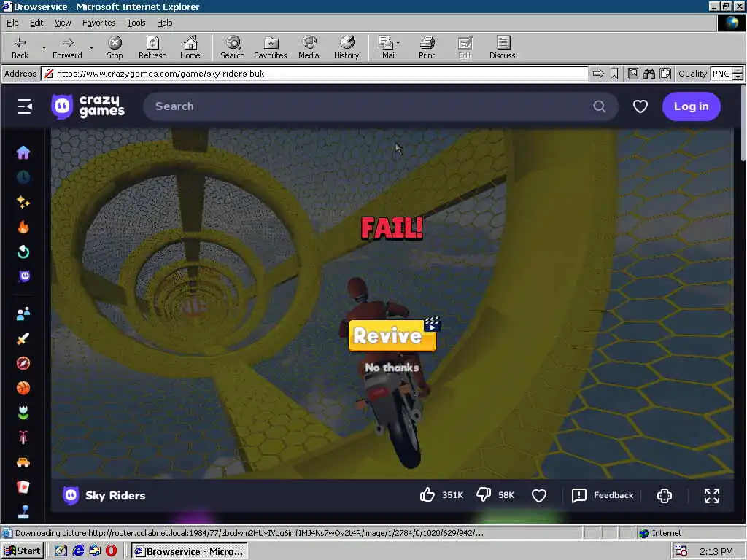Image resolution: width=747 pixels, height=560 pixels.
Task: Open Action sword icon in sidebar
Action: tap(23, 338)
